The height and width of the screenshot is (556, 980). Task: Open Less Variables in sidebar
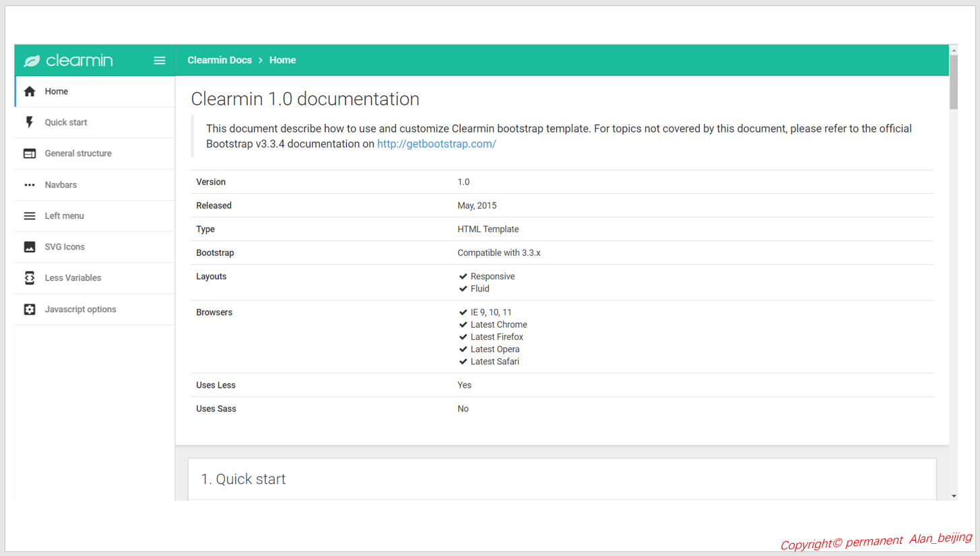(95, 278)
